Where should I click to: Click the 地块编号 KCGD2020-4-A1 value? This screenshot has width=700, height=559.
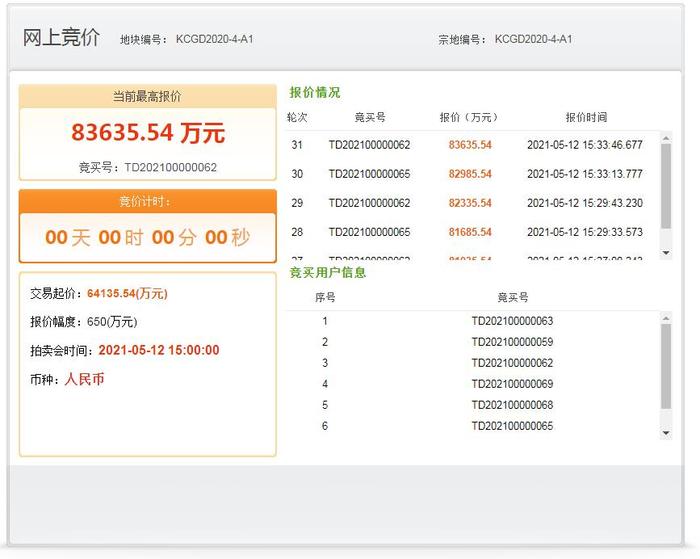(x=214, y=39)
